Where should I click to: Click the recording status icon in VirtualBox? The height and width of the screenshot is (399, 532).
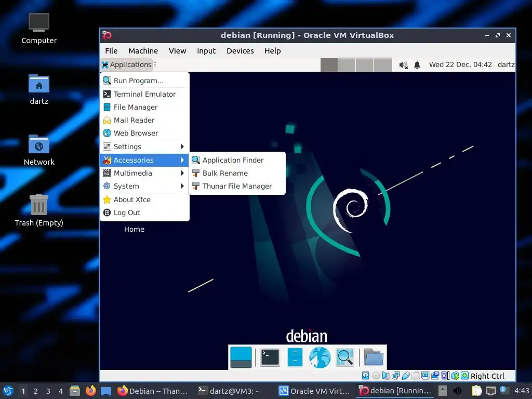coord(435,376)
